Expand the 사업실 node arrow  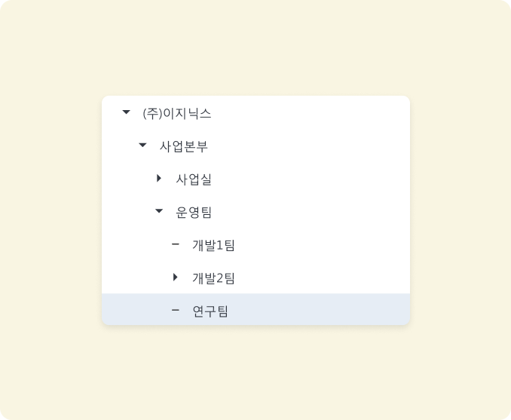pyautogui.click(x=159, y=179)
